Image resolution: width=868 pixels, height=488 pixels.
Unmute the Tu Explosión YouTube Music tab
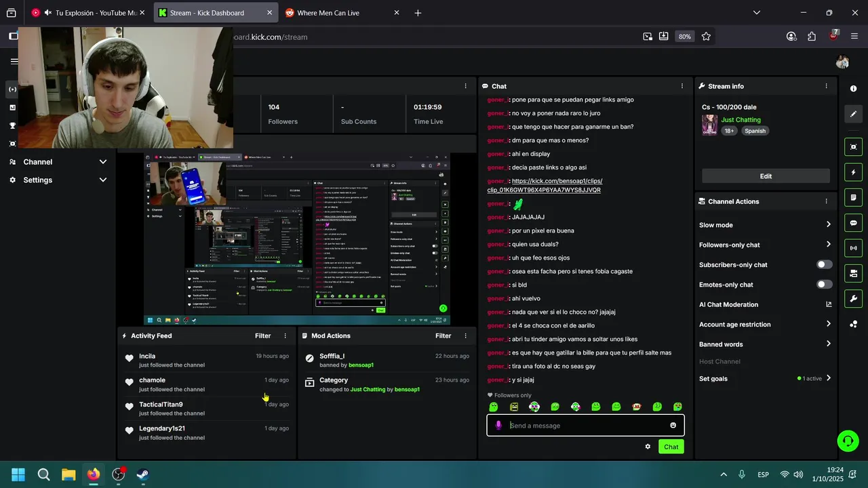pyautogui.click(x=47, y=13)
